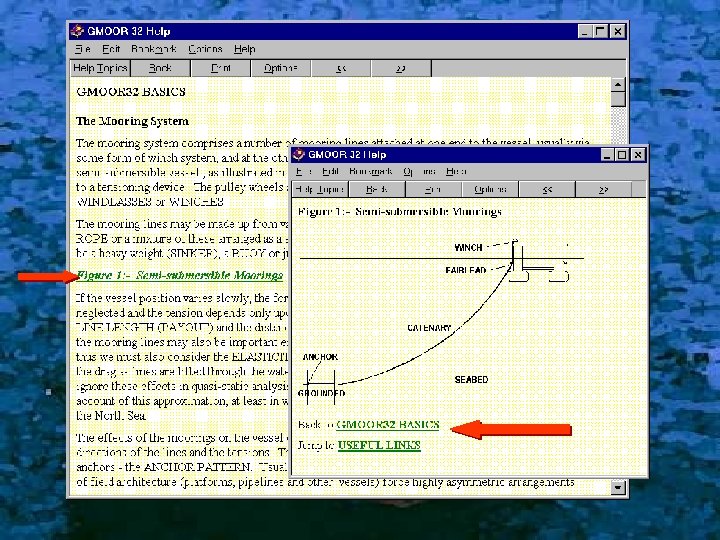Viewport: 720px width, 540px height.
Task: Follow Figure 1 Semi-submersible Moorings link
Action: coord(180,275)
